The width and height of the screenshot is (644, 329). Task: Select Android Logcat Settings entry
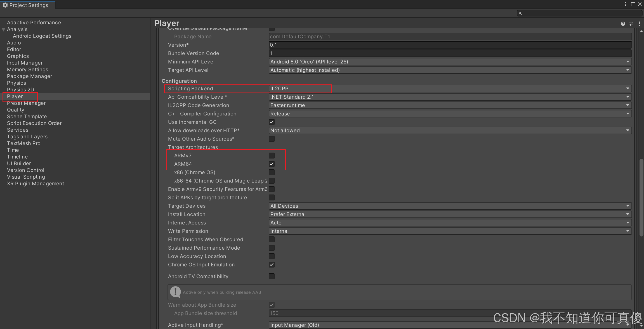[x=42, y=36]
